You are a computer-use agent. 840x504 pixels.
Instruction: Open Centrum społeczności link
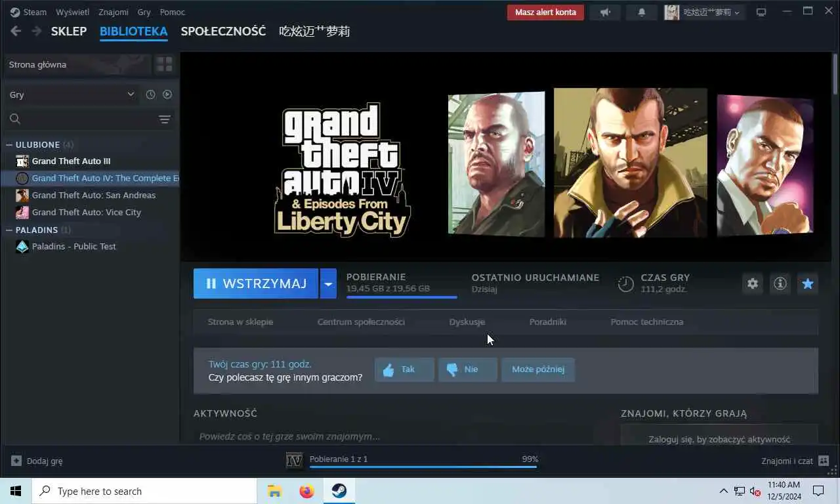click(x=361, y=322)
